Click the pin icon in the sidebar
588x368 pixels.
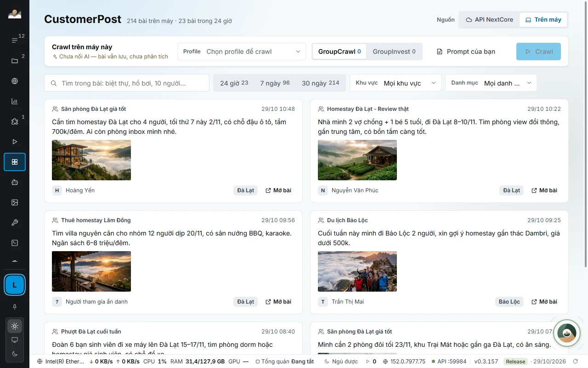coord(15,307)
